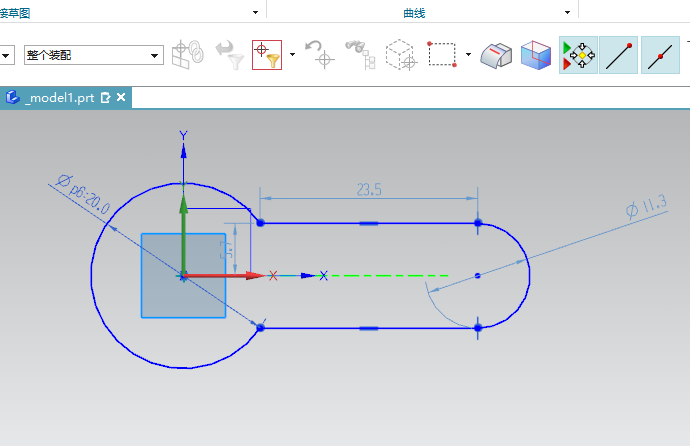This screenshot has height=446, width=690.
Task: Click the binoculars find-in-navigator icon
Action: pyautogui.click(x=360, y=55)
